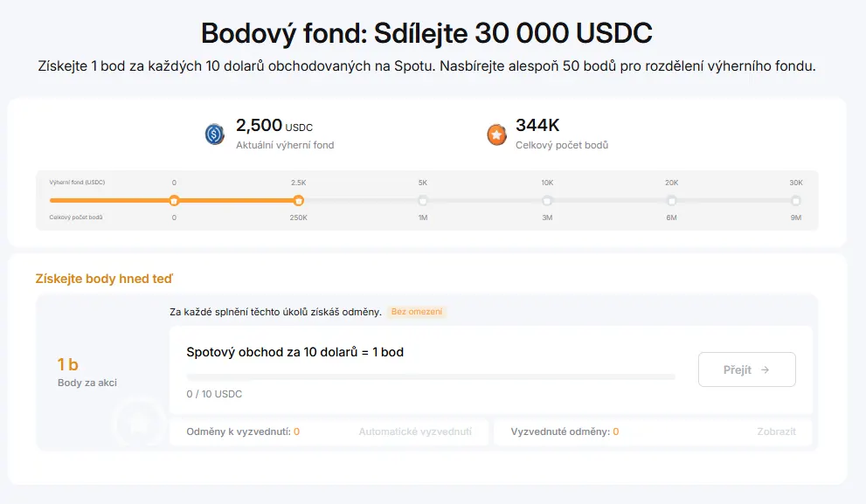Click the Zobrazit link
Image resolution: width=866 pixels, height=504 pixels.
pyautogui.click(x=777, y=432)
